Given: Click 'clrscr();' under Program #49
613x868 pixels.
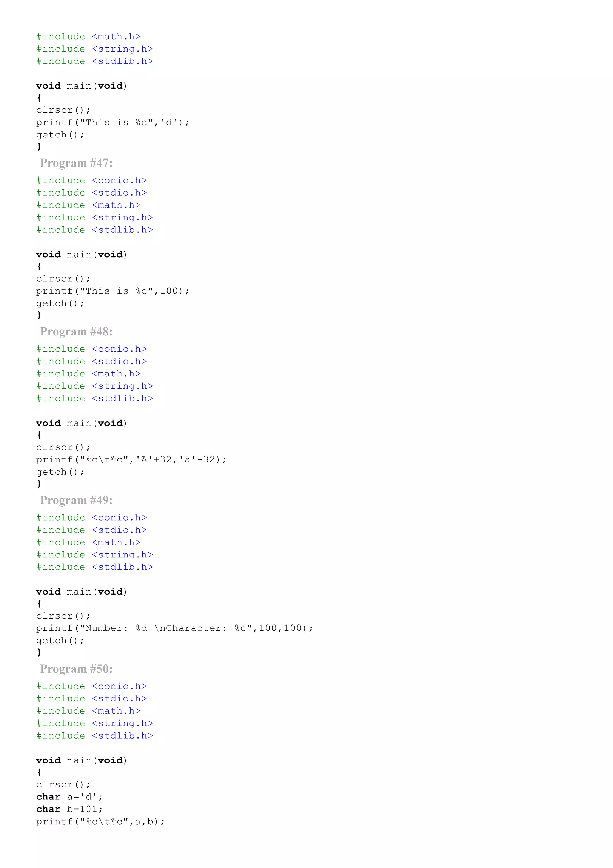Looking at the screenshot, I should pos(63,616).
